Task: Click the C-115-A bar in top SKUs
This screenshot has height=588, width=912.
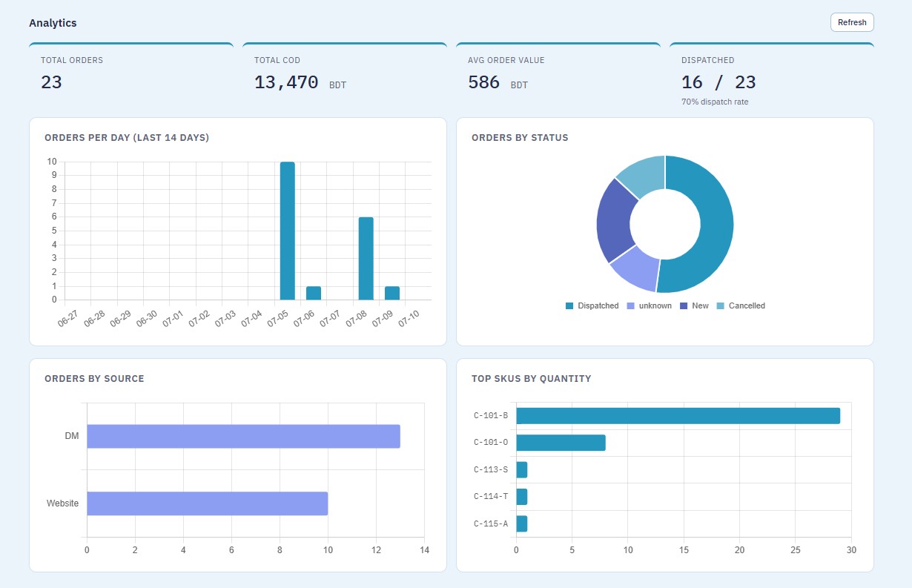Action: tap(521, 523)
